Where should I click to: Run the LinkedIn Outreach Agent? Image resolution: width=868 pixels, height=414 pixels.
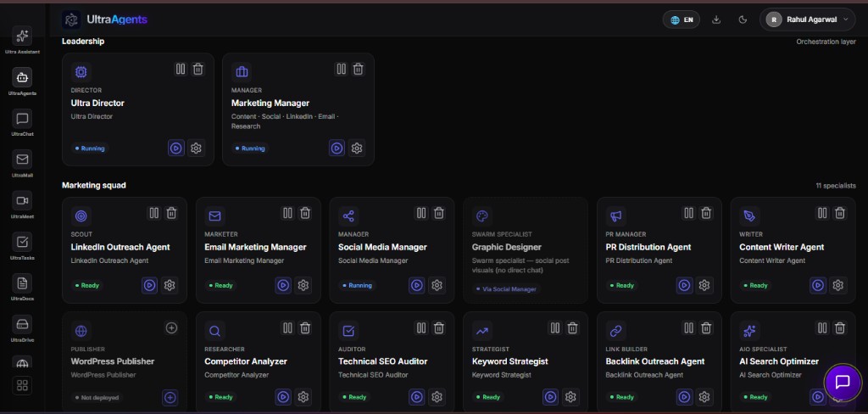(149, 285)
